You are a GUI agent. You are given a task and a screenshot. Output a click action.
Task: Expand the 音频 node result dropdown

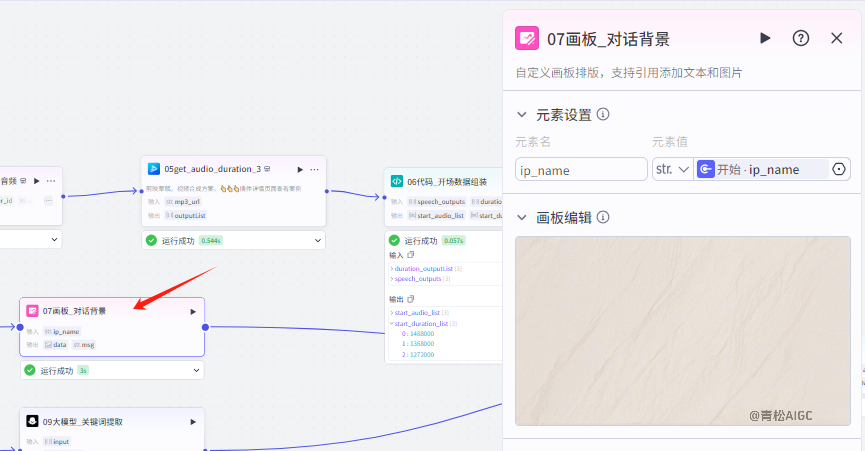pos(54,239)
